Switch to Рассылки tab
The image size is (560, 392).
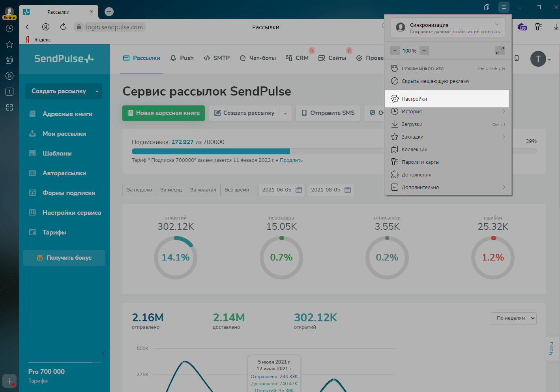[142, 58]
